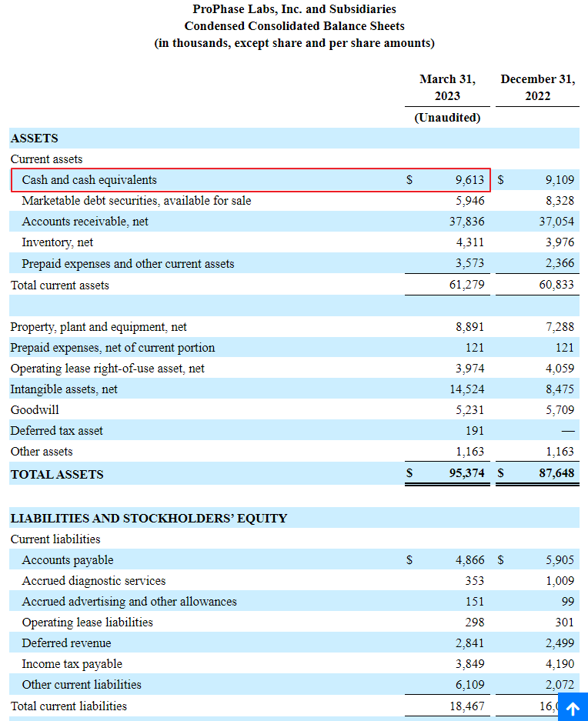Click LIABILITIES AND STOCKHOLDERS' EQUITY heading
Image resolution: width=588 pixels, height=721 pixels.
coord(149,519)
